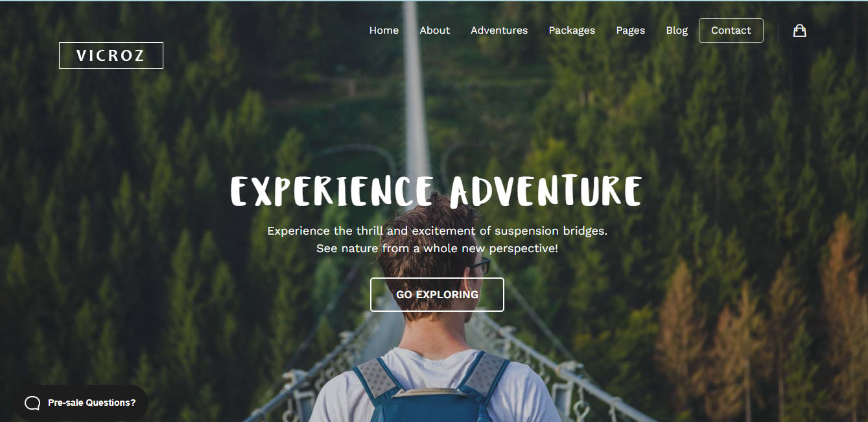The image size is (868, 422).
Task: Open the Pre-sale Questions chat widget
Action: click(82, 403)
